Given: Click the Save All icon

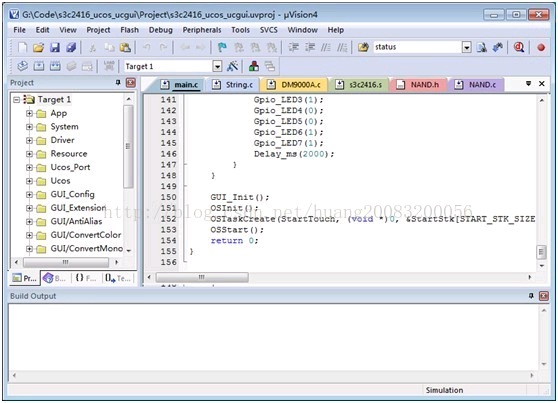Looking at the screenshot, I should [x=71, y=47].
